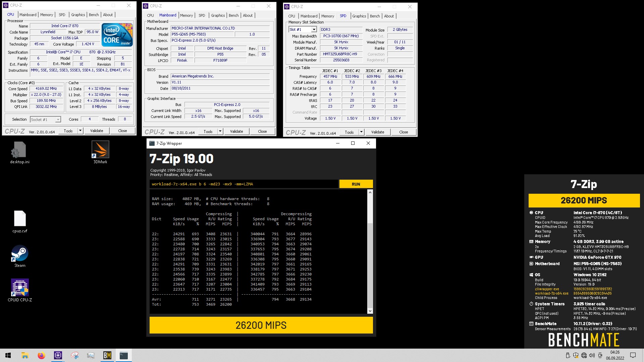
Task: Open the monitor app taskbar icon
Action: coord(91,355)
